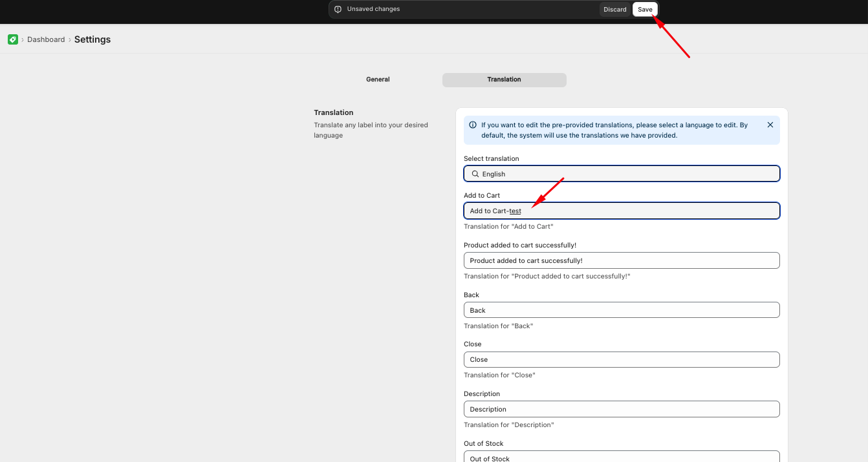
Task: Open the Select translation language combo box
Action: pyautogui.click(x=622, y=174)
